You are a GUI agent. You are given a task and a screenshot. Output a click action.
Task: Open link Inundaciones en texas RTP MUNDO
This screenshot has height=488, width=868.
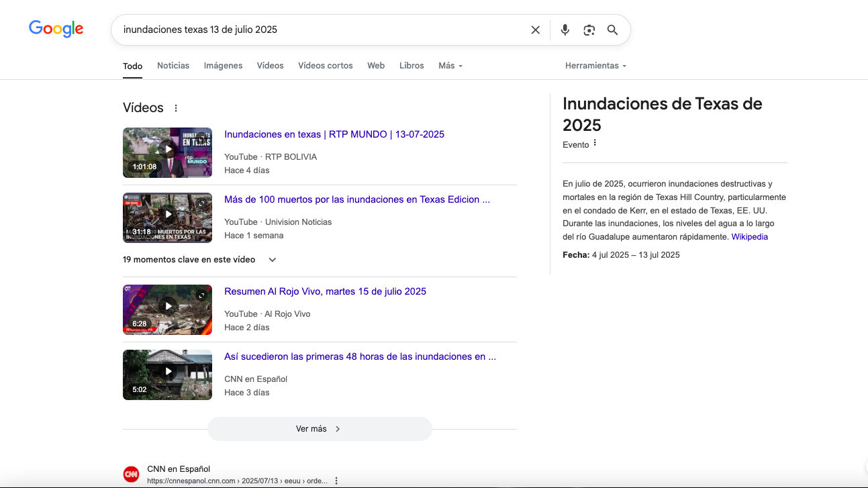coord(334,134)
